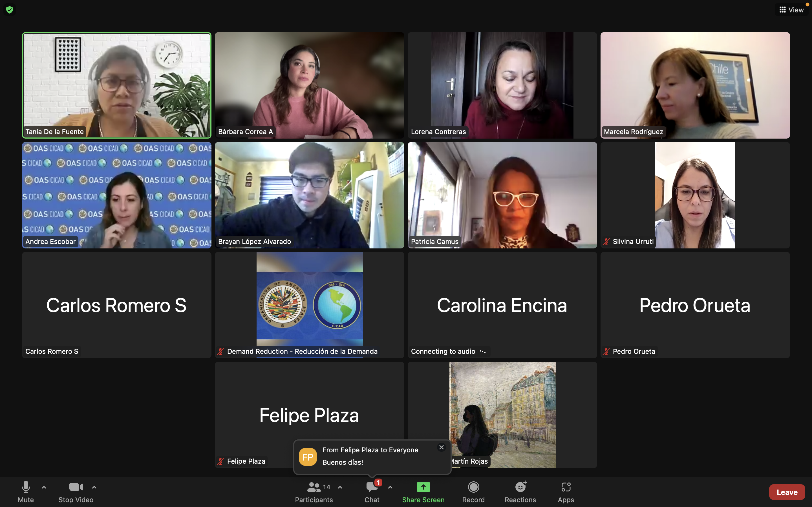The width and height of the screenshot is (812, 507).
Task: Click the FP avatar in chat notification
Action: 308,457
